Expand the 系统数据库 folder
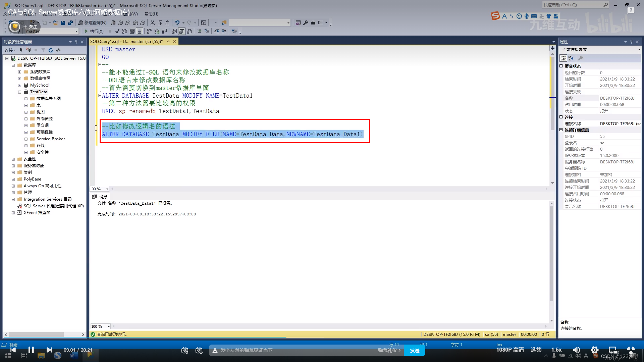Viewport: 644px width, 362px height. tap(19, 72)
